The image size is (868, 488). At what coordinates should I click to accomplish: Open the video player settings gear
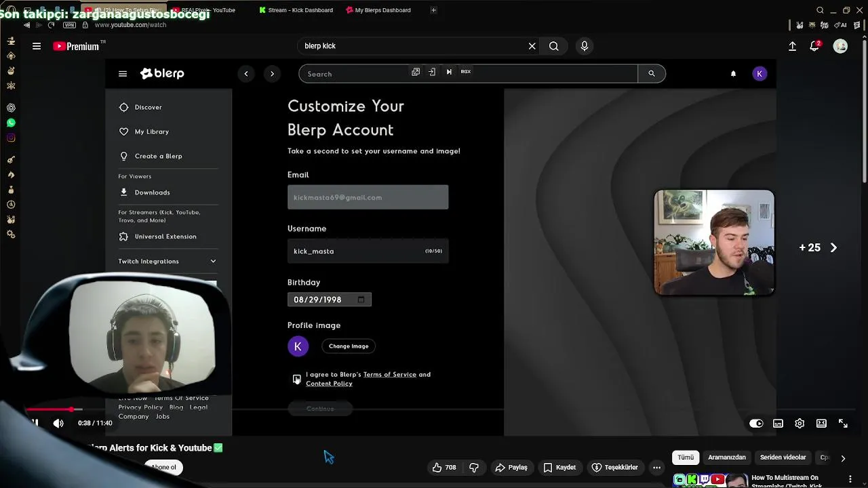click(800, 424)
